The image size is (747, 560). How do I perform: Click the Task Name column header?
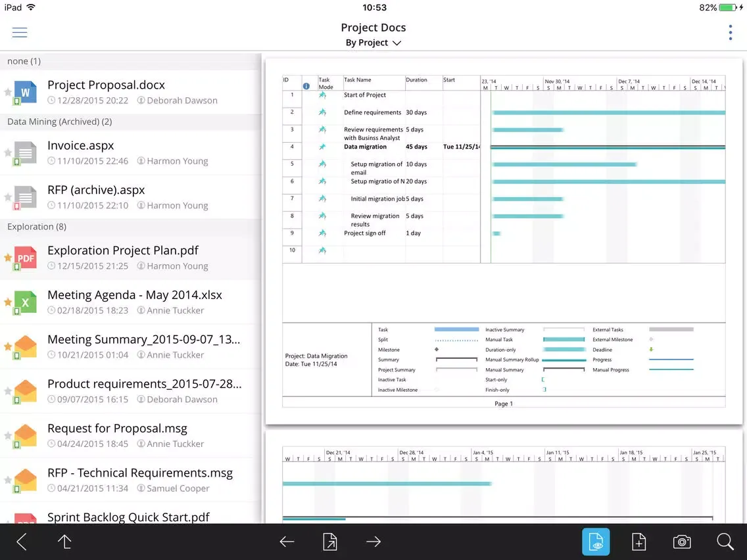tap(357, 80)
